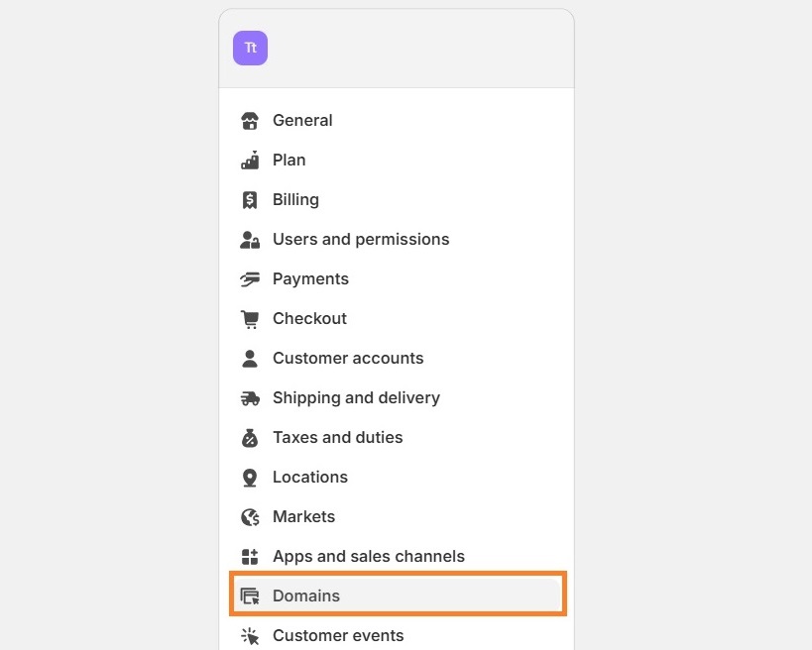Select the Customer accounts person icon
The height and width of the screenshot is (650, 812).
pyautogui.click(x=250, y=358)
